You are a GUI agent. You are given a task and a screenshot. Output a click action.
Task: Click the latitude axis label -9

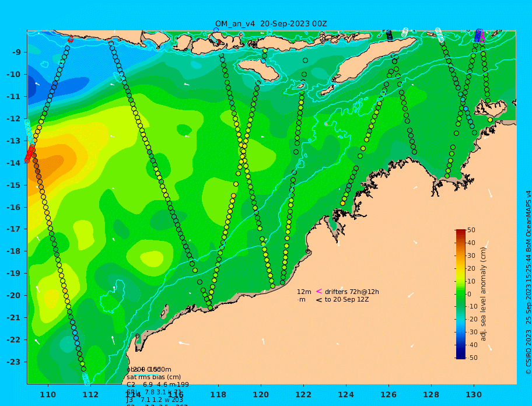tap(16, 52)
